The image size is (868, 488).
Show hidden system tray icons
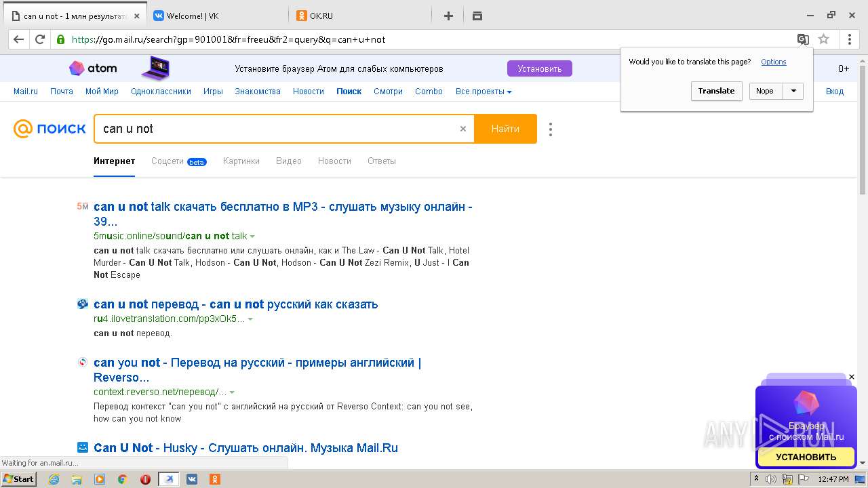(x=757, y=479)
